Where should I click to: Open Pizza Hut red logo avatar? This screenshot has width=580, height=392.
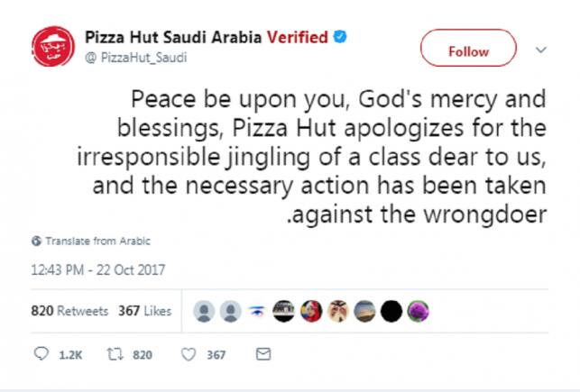[x=51, y=46]
